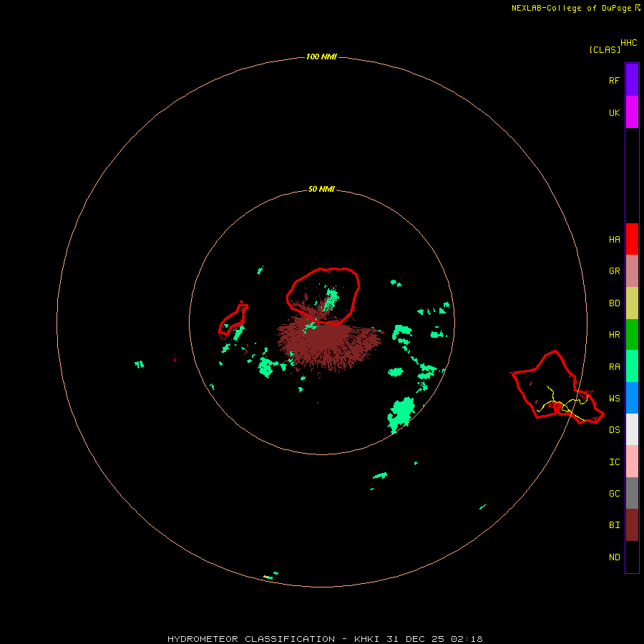The height and width of the screenshot is (644, 644).
Task: Click the BI dark red legend swatch
Action: (632, 525)
